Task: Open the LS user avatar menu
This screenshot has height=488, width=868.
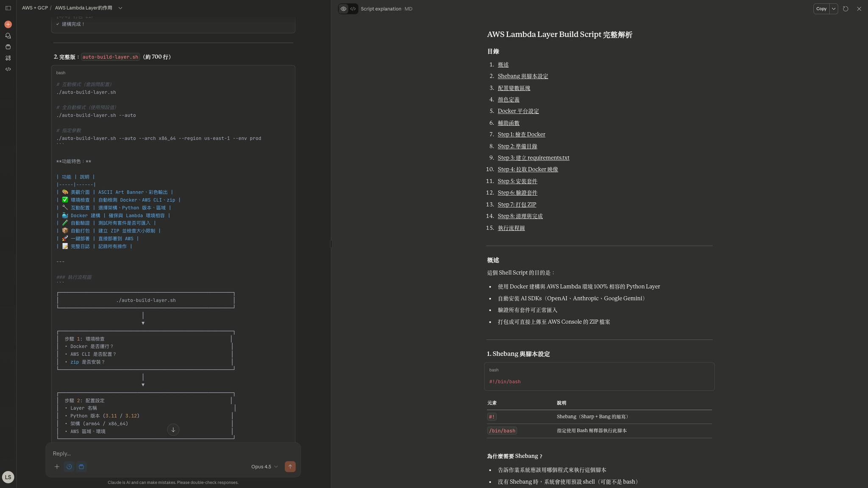Action: click(8, 477)
